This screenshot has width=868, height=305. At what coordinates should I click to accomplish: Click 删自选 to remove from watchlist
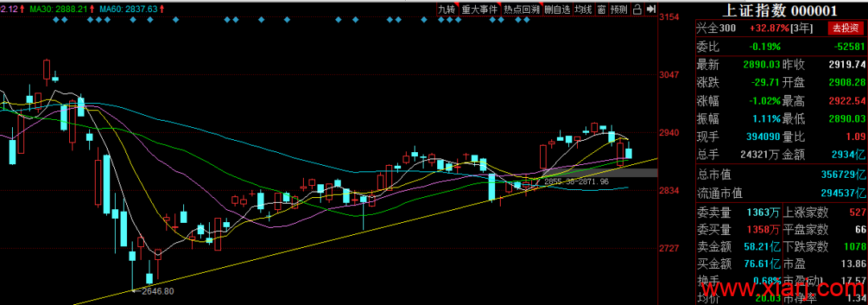tap(557, 10)
